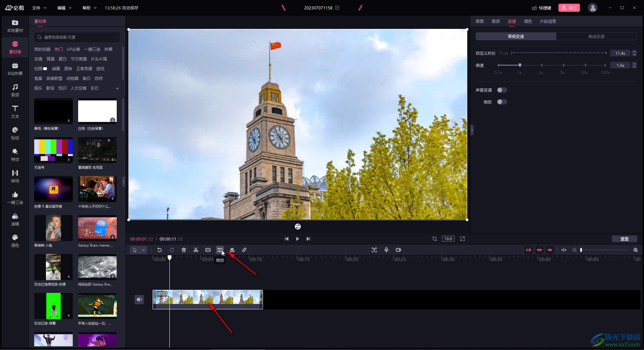Open the local media (本地素材) panel
Screen dimensions: 644x350
pos(15,26)
